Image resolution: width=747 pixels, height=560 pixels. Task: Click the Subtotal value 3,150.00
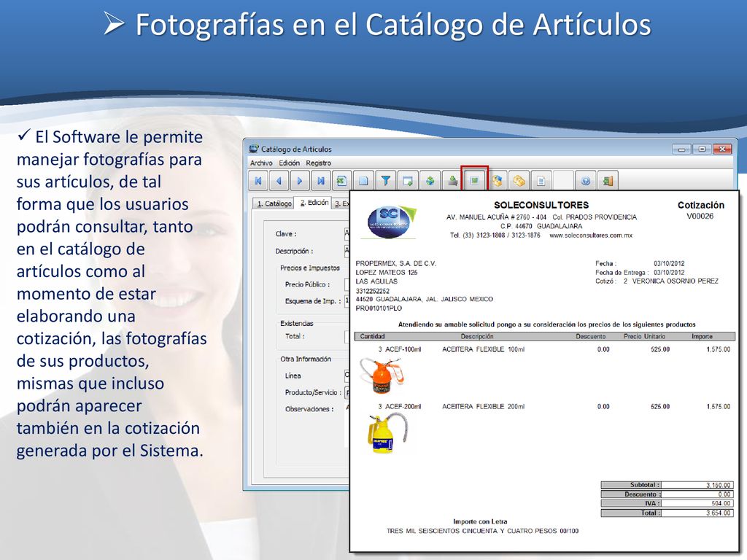click(718, 485)
